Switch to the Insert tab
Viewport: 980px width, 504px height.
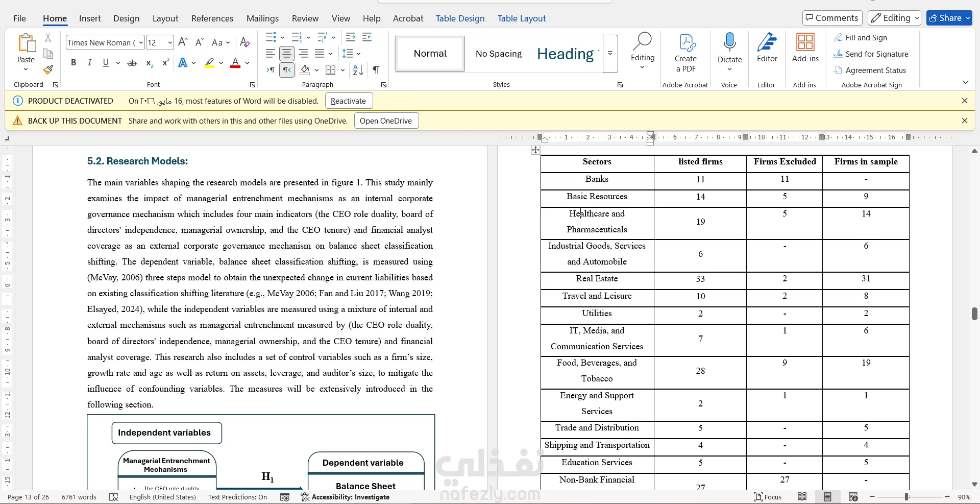pyautogui.click(x=90, y=18)
